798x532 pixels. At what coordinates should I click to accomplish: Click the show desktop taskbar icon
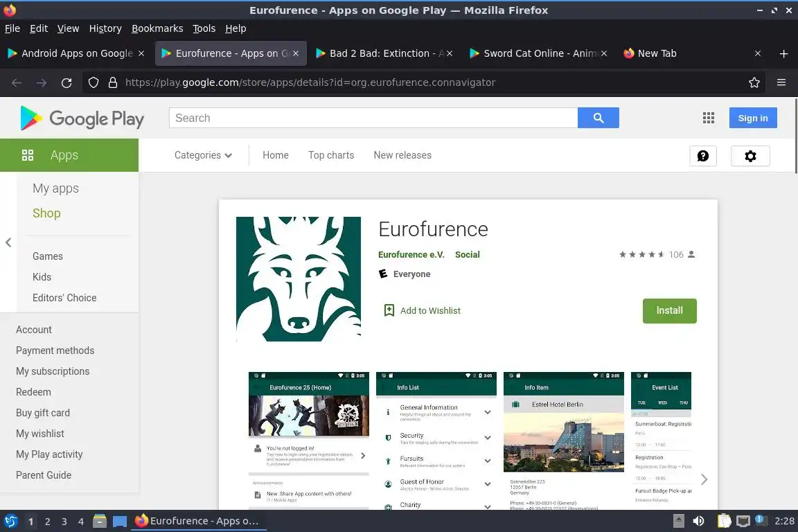pos(120,521)
